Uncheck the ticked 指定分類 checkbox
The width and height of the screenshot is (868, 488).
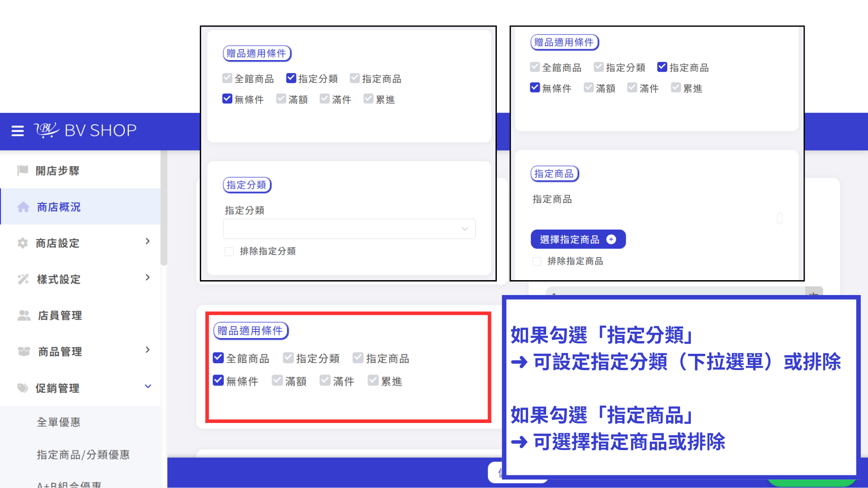[291, 78]
